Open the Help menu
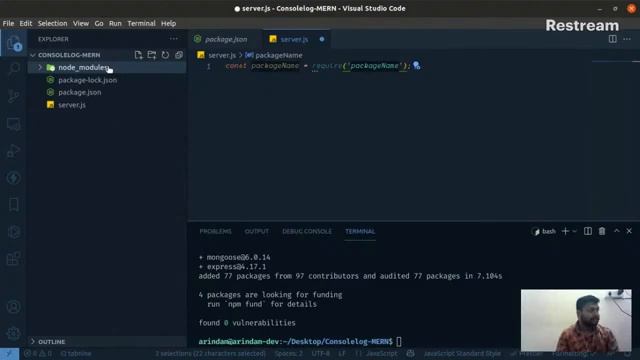The width and height of the screenshot is (640, 360). (168, 23)
